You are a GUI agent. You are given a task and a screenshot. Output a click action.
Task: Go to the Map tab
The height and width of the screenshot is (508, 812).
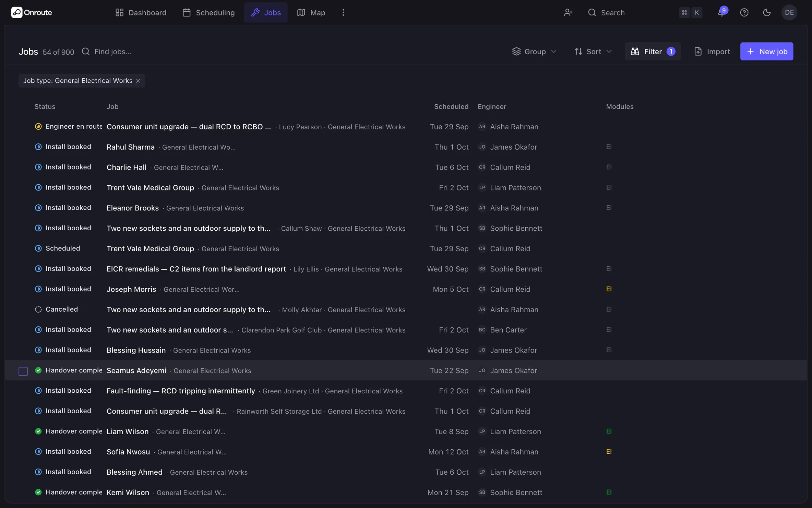[x=311, y=12]
